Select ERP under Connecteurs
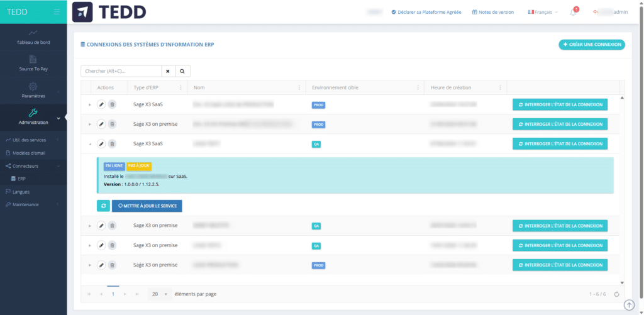 [x=21, y=179]
